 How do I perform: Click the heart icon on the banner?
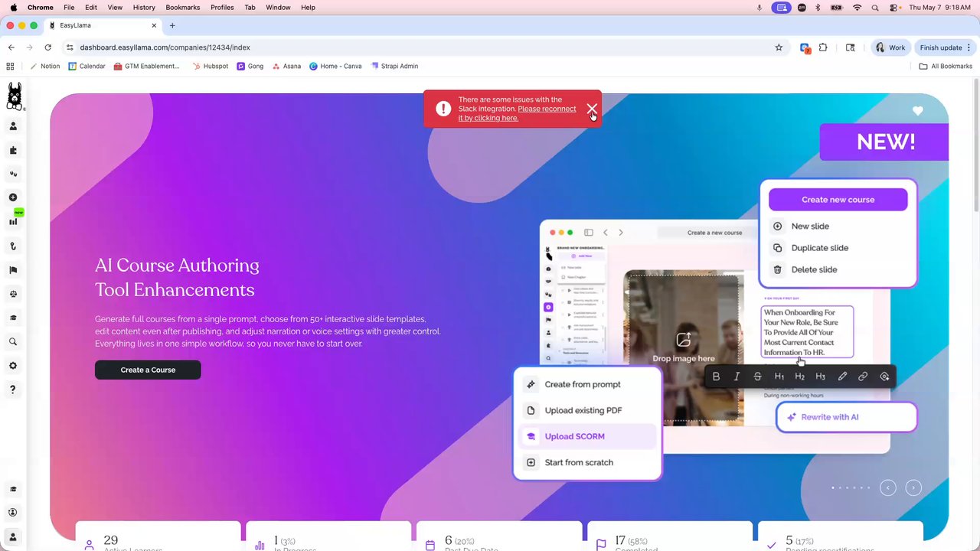click(918, 111)
